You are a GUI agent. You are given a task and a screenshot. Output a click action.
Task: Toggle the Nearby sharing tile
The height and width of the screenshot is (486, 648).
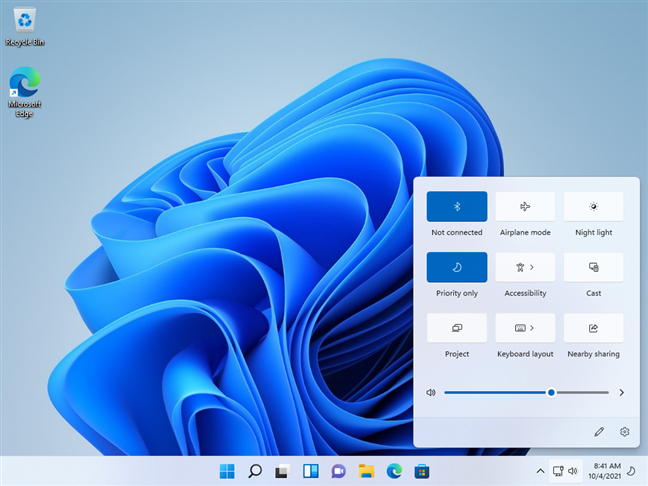click(x=593, y=328)
